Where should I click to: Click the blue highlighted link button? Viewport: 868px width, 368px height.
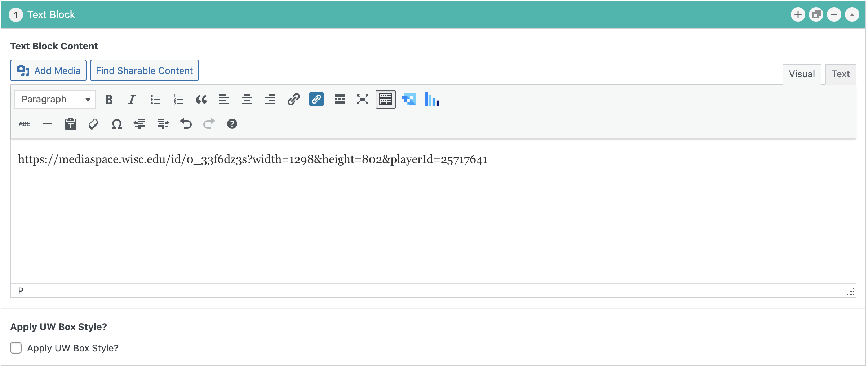tap(316, 100)
